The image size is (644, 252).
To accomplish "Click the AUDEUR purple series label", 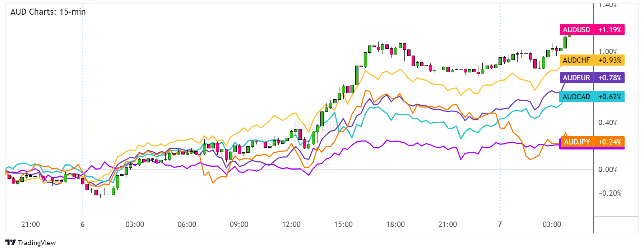I will [576, 78].
